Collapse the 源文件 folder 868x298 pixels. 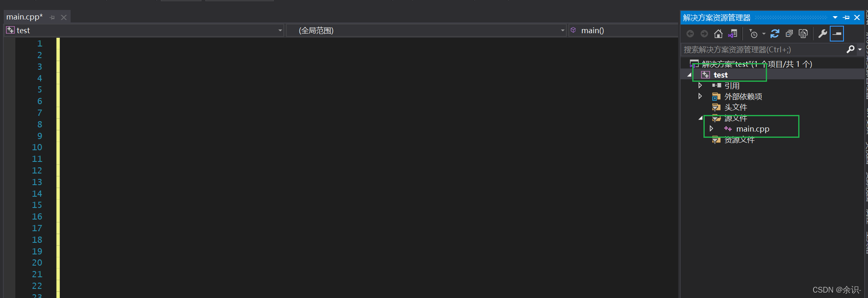click(x=701, y=118)
